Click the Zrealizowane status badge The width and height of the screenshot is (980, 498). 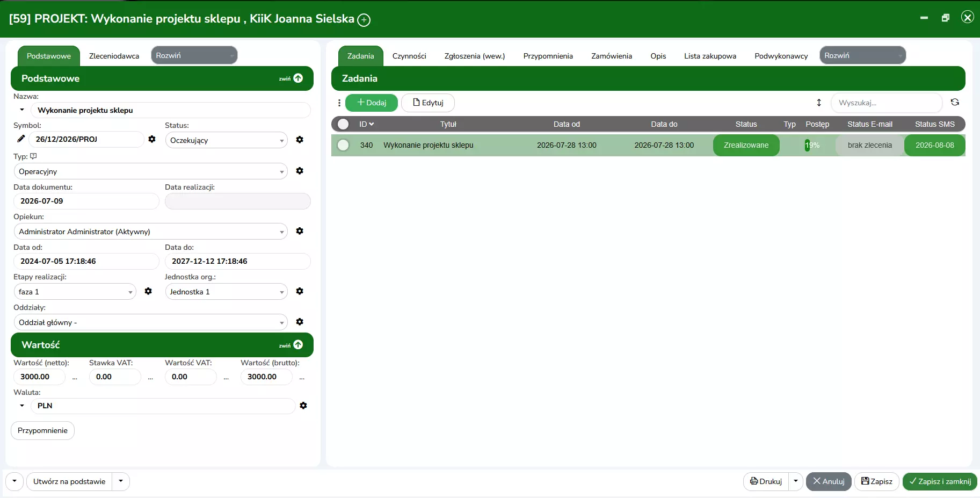pos(746,145)
